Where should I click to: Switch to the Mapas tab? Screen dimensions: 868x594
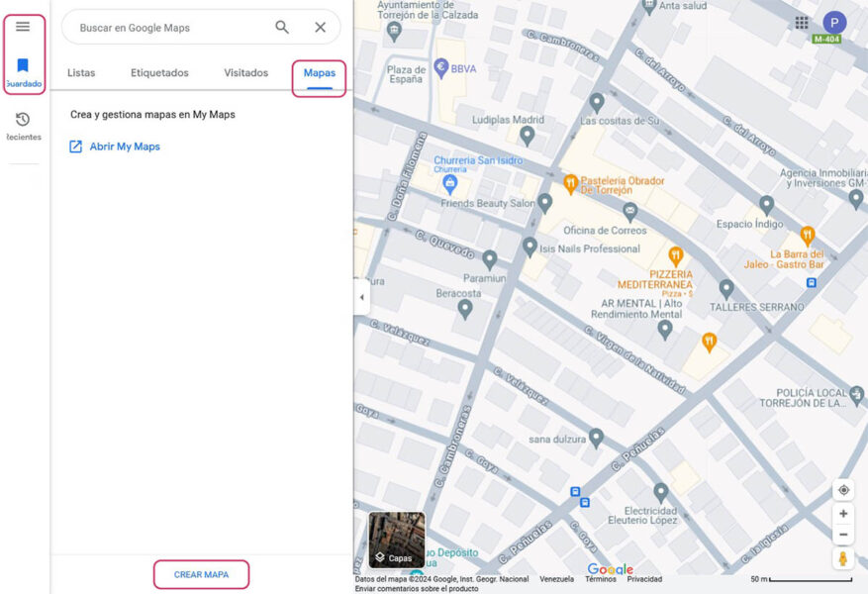point(319,72)
